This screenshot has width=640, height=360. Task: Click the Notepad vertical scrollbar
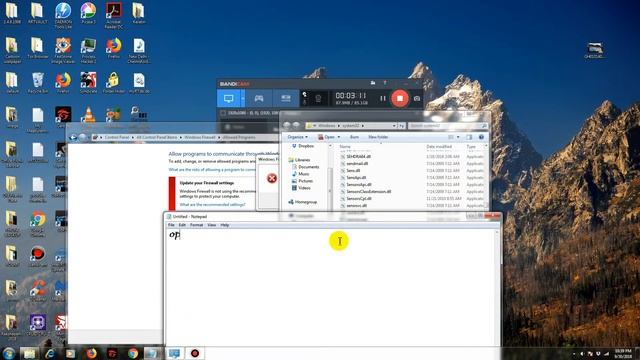[x=498, y=288]
